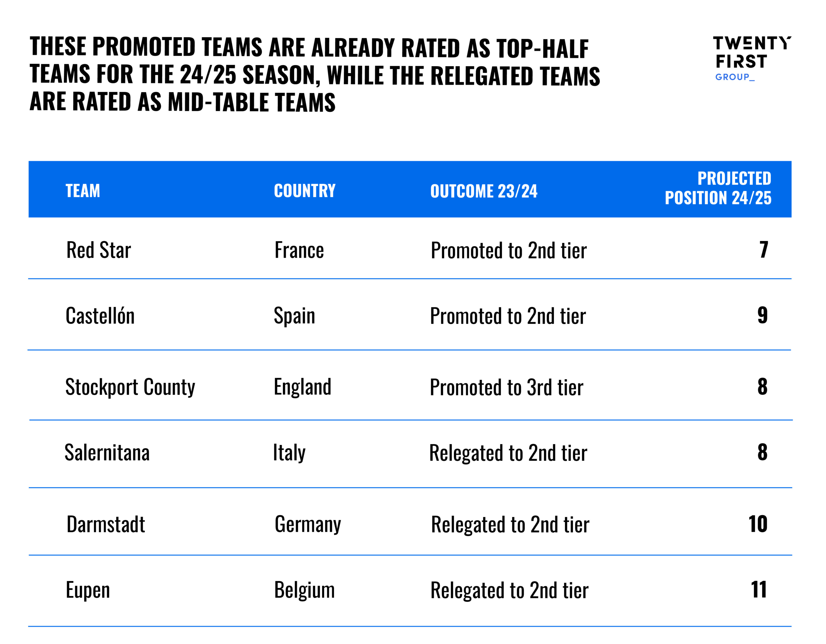The height and width of the screenshot is (644, 826).
Task: Click the France country cell
Action: pyautogui.click(x=299, y=250)
